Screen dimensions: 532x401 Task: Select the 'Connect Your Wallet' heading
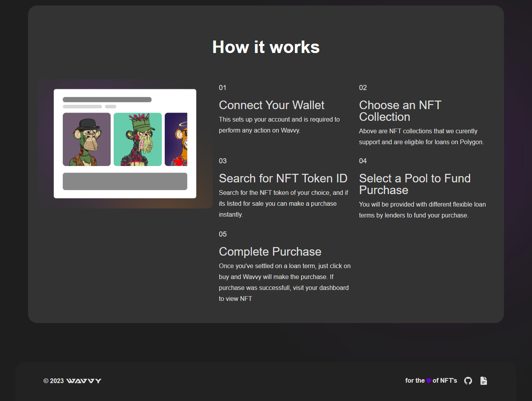point(271,105)
